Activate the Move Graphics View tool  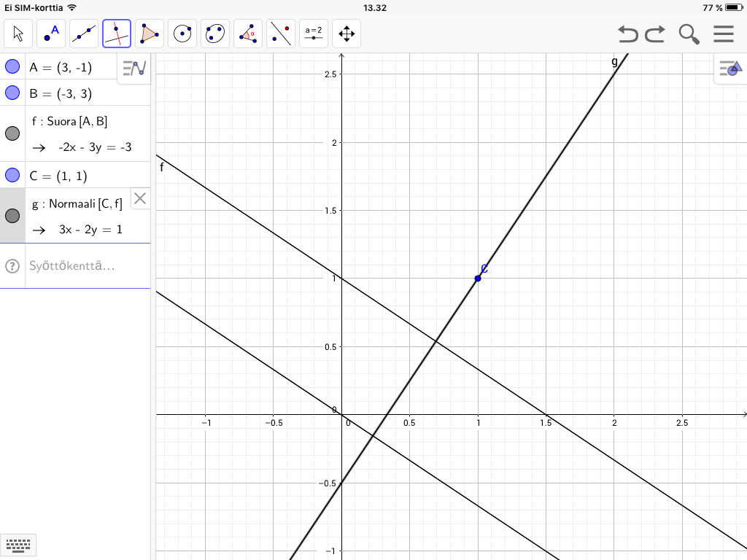point(347,33)
